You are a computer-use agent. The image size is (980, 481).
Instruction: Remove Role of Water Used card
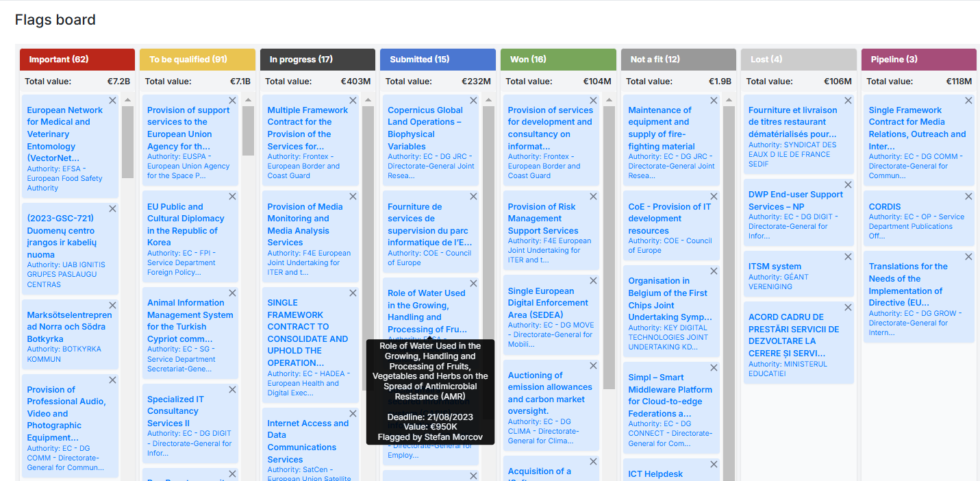pyautogui.click(x=473, y=283)
